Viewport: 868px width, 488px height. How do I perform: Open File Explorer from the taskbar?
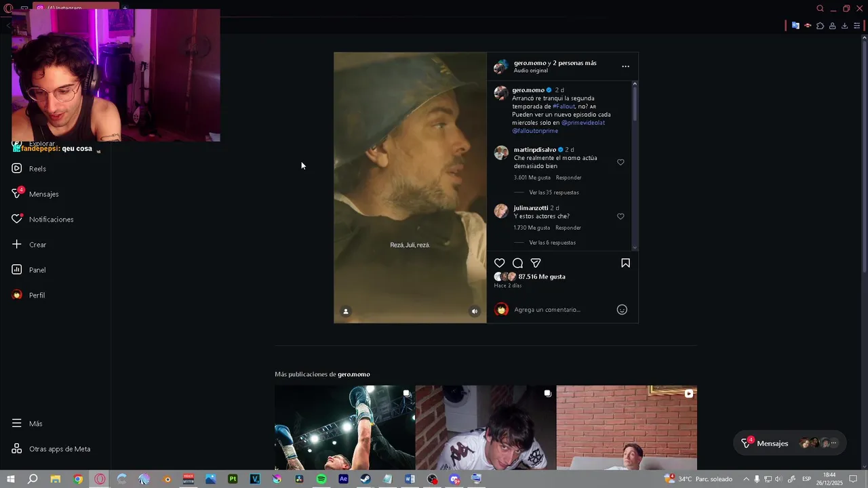pos(55,479)
